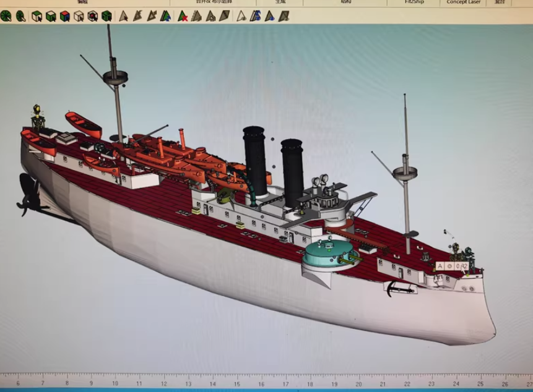Click the triangle icon with diagonal arrow
The width and height of the screenshot is (533, 392).
[152, 16]
